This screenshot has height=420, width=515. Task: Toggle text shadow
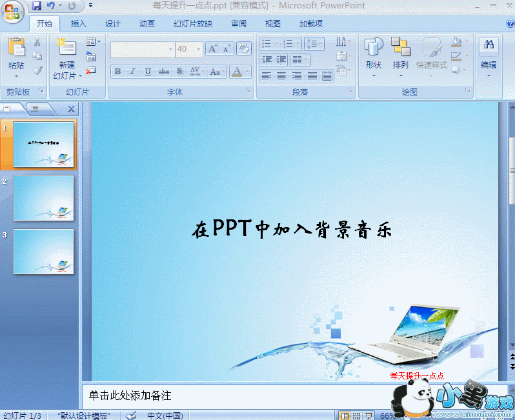(179, 71)
